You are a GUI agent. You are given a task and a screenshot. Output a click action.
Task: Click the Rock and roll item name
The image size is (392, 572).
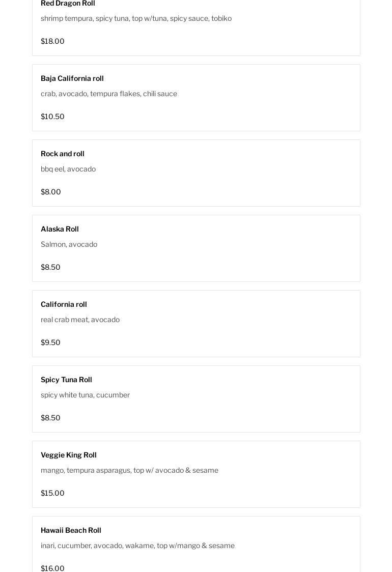63,154
